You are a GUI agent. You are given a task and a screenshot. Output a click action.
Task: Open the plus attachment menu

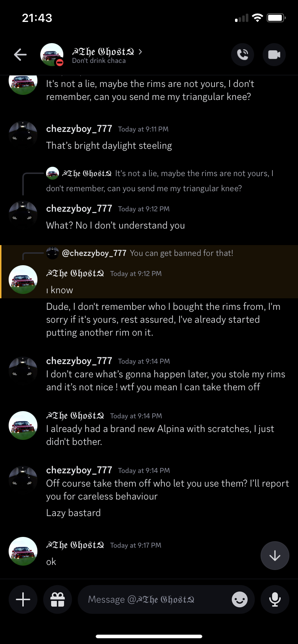click(23, 599)
